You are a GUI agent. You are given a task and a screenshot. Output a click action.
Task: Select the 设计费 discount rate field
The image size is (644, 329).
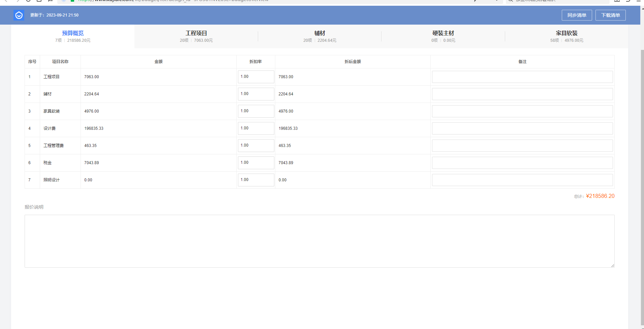pyautogui.click(x=256, y=128)
